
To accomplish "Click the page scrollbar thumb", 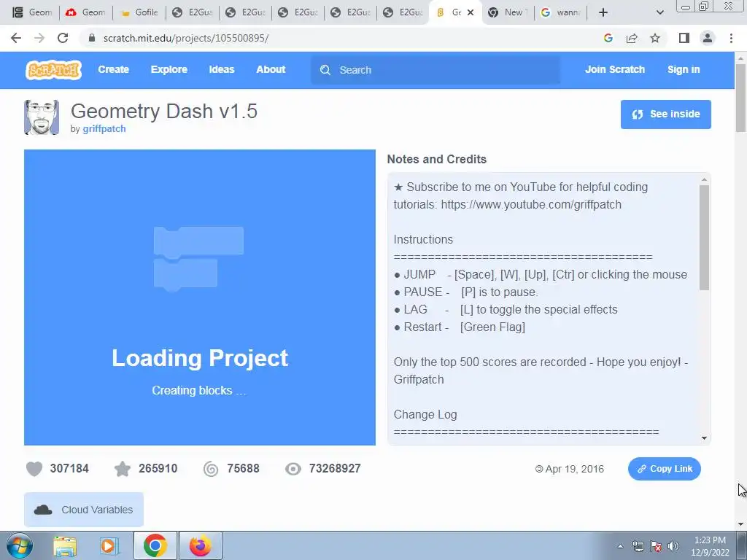I will (x=741, y=98).
